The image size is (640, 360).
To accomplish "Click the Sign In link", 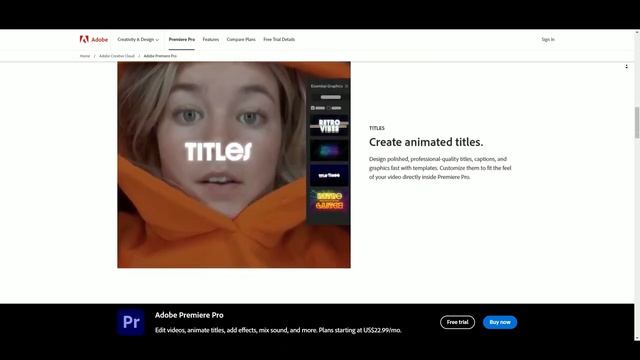I will coord(548,40).
